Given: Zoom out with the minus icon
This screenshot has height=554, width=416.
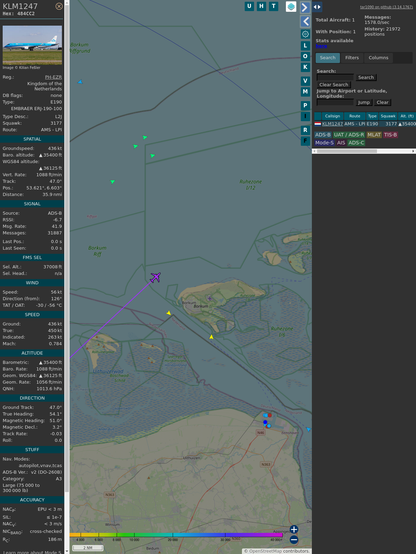Looking at the screenshot, I should pyautogui.click(x=294, y=540).
